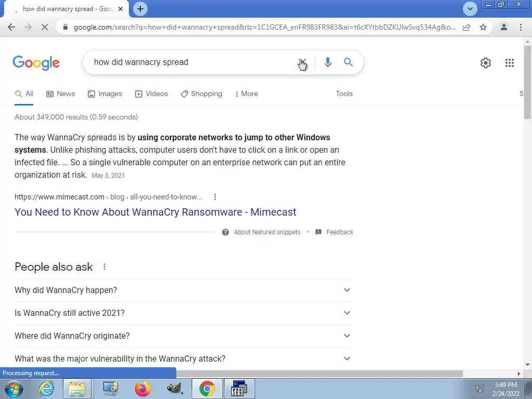Click the horizontal scrollbar thumb
532x399 pixels.
[319, 374]
